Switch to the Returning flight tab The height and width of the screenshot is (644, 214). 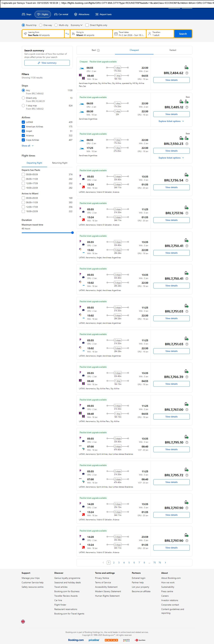(60, 163)
